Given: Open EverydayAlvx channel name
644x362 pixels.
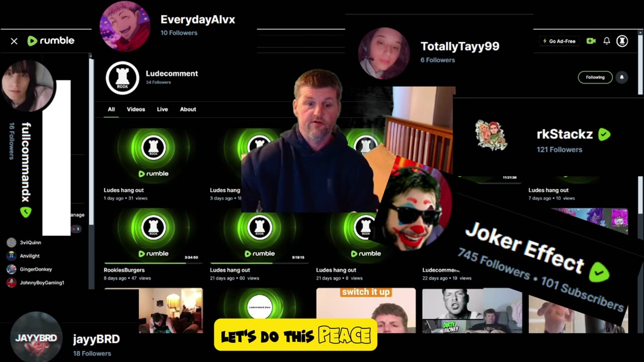Looking at the screenshot, I should click(198, 20).
